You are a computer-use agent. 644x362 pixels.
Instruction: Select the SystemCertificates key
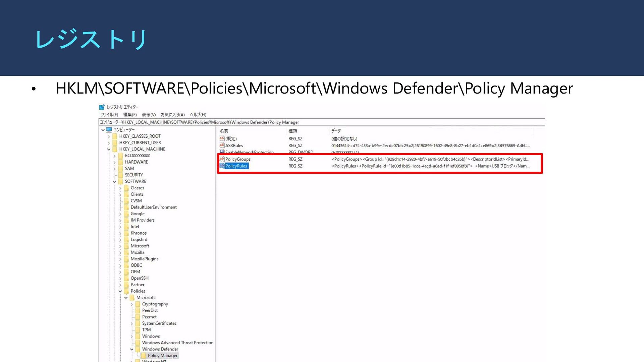click(x=159, y=323)
